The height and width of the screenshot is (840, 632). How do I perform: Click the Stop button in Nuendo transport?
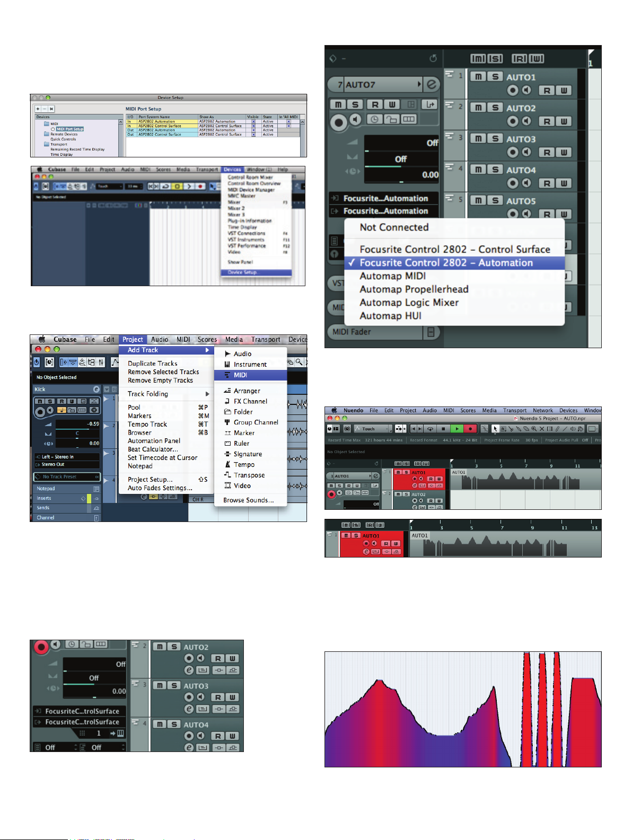click(x=443, y=429)
